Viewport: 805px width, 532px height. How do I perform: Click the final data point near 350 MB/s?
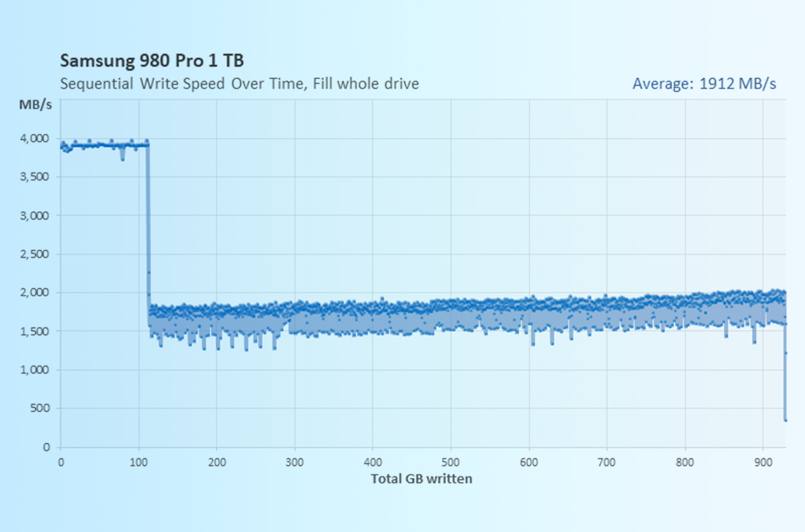point(785,420)
